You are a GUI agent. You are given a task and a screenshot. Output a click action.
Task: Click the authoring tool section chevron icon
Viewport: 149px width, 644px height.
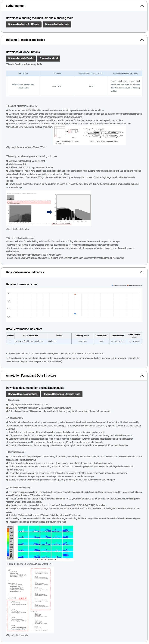[142, 6]
